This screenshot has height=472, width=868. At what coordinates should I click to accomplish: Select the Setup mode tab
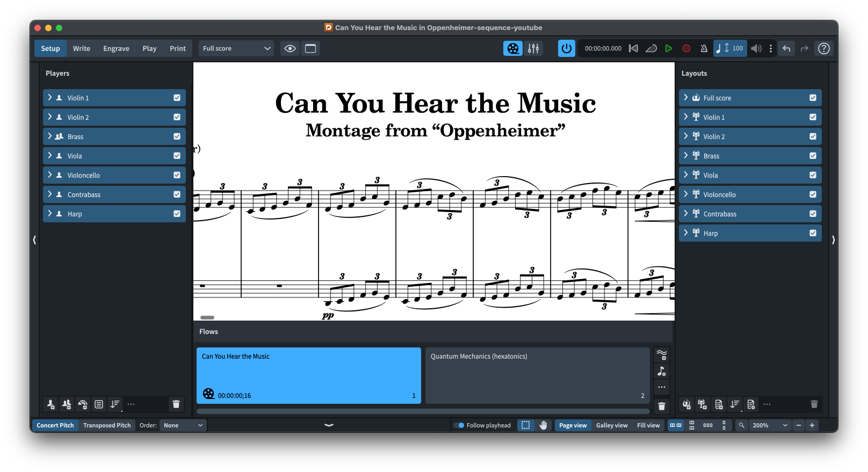[x=50, y=48]
